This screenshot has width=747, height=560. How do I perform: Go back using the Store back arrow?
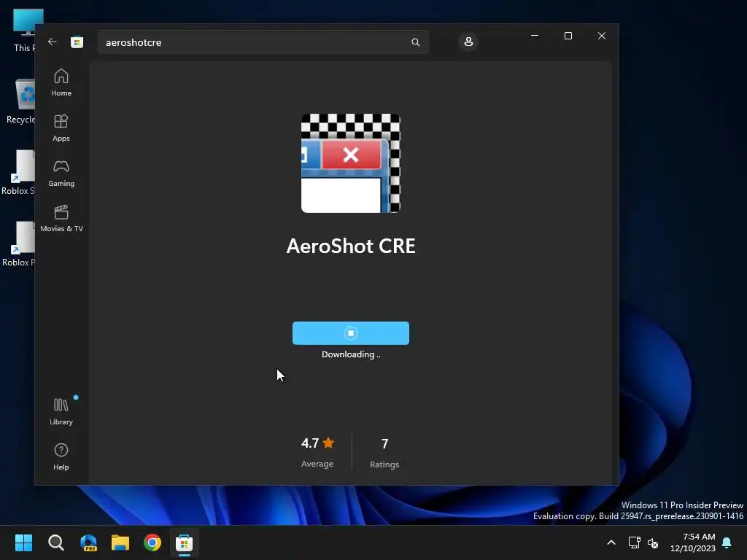click(53, 42)
